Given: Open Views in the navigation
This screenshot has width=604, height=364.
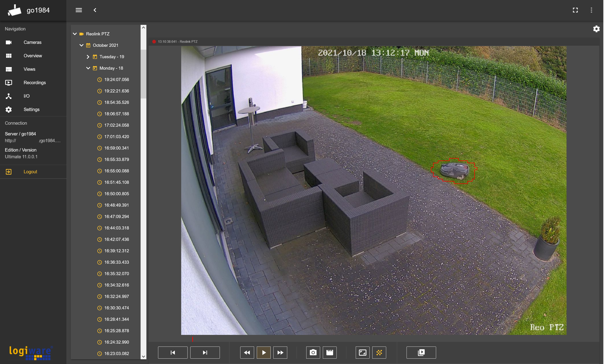Looking at the screenshot, I should 29,69.
